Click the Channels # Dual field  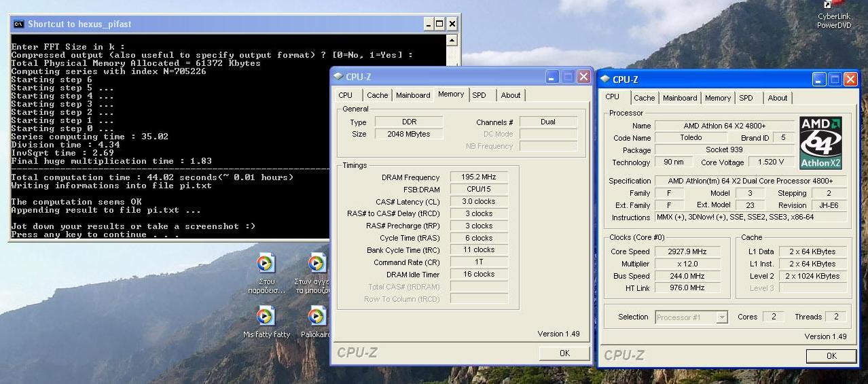point(548,122)
